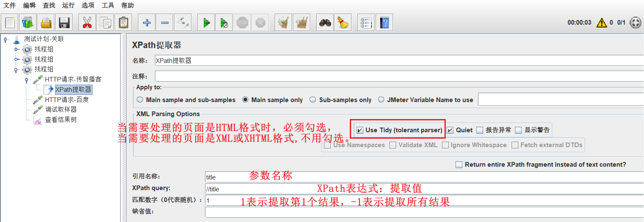The image size is (644, 222).
Task: Toggle Use Tidy (tolerant parser) checkbox
Action: (360, 130)
